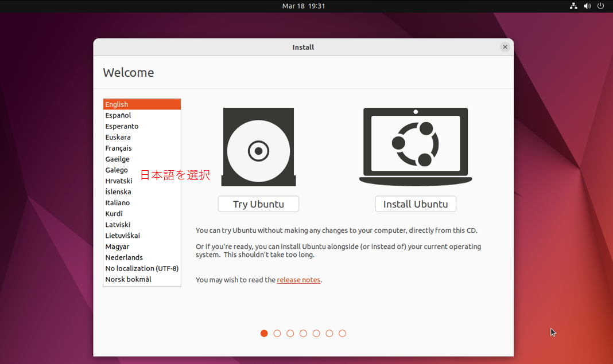
Task: Select Latviski in the language list
Action: (142, 225)
